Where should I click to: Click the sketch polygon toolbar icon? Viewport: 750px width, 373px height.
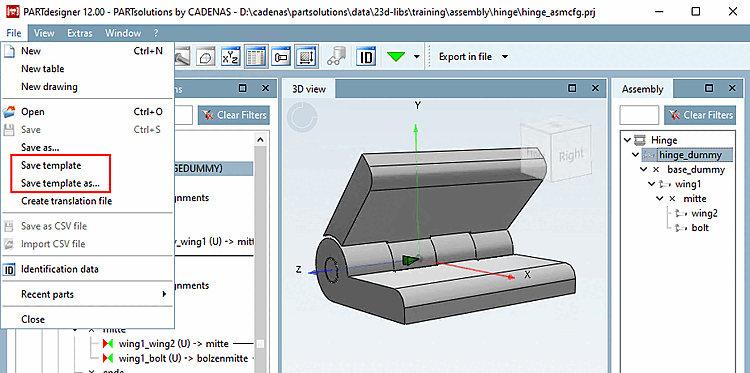pyautogui.click(x=206, y=57)
